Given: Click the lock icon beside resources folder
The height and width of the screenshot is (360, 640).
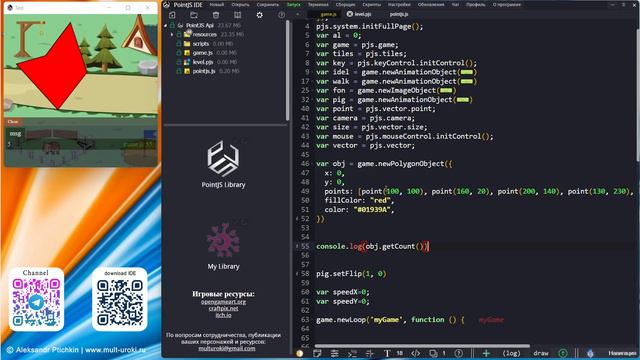Looking at the screenshot, I should 179,34.
